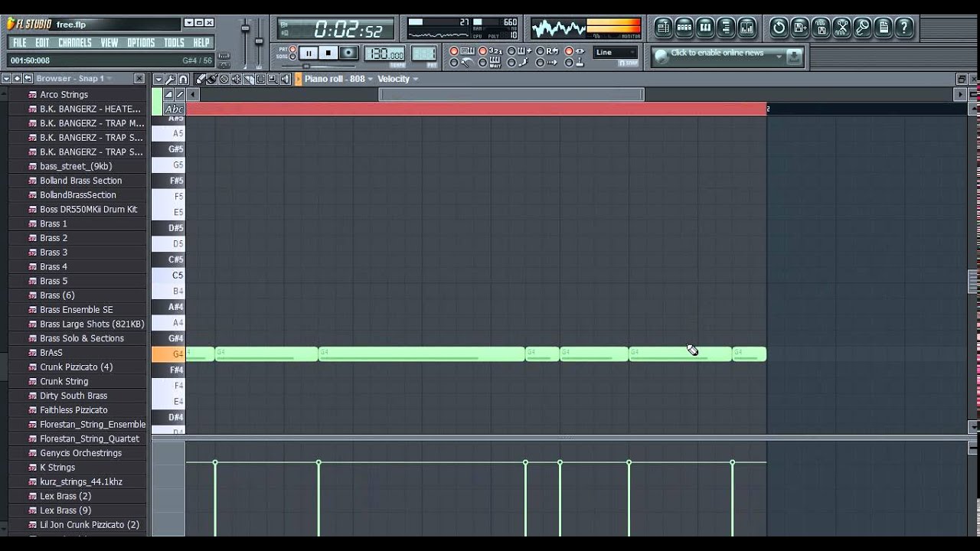Click to enable online news

tap(717, 53)
